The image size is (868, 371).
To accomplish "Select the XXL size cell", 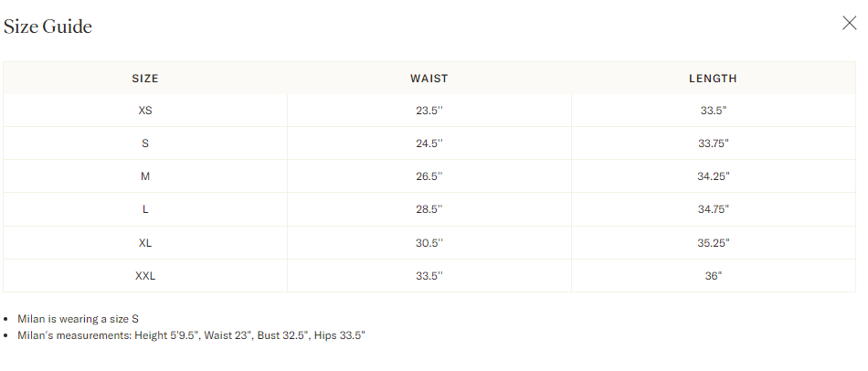I will (x=145, y=276).
